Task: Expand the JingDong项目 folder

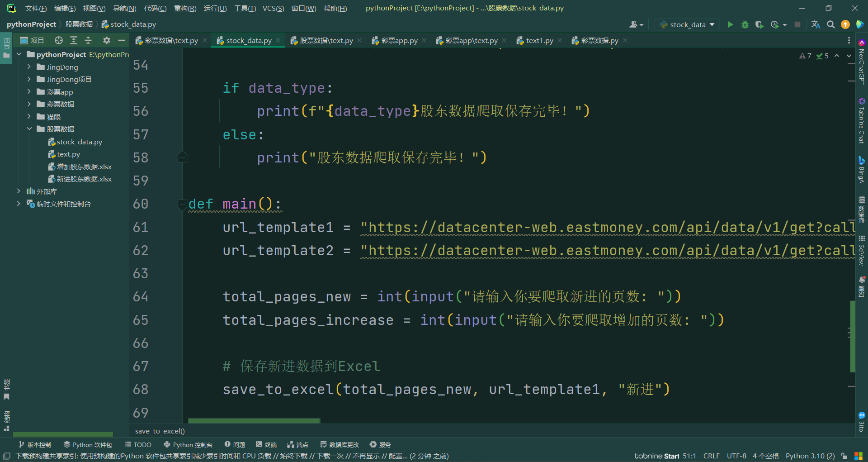Action: tap(29, 79)
